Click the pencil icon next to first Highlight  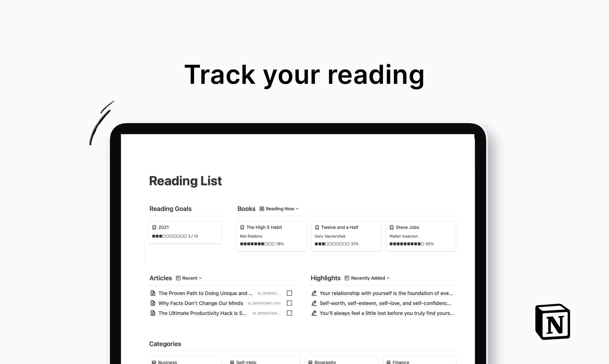pos(314,293)
